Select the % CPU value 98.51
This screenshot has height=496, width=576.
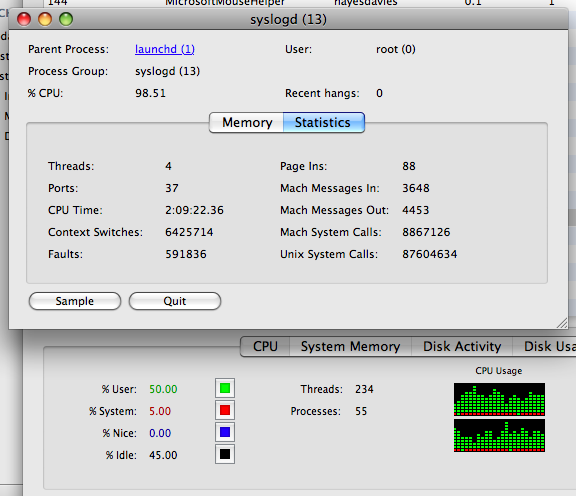[x=150, y=93]
